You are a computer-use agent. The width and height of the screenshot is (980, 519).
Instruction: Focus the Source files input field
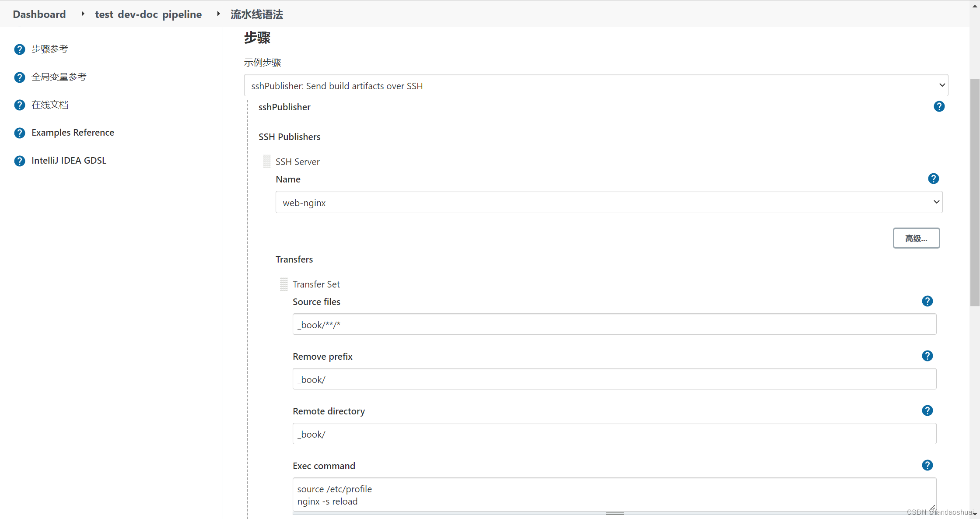click(614, 324)
